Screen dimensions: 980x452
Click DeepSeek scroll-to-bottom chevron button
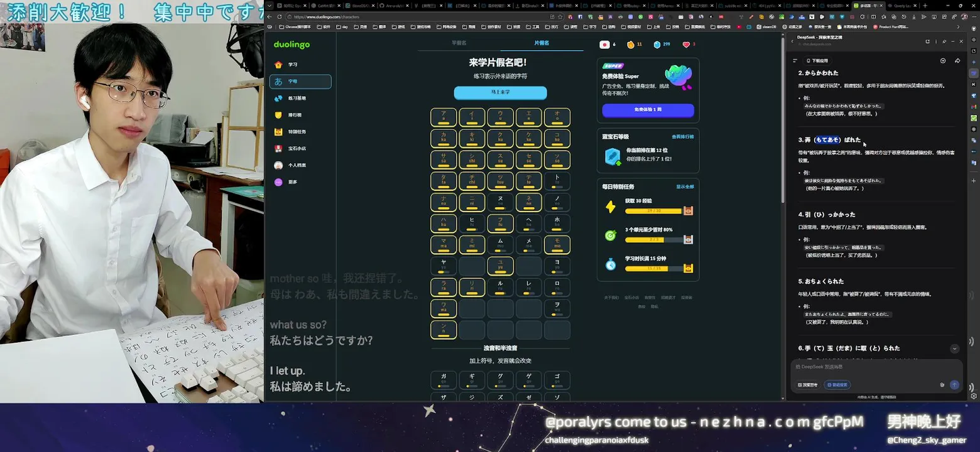click(x=954, y=349)
